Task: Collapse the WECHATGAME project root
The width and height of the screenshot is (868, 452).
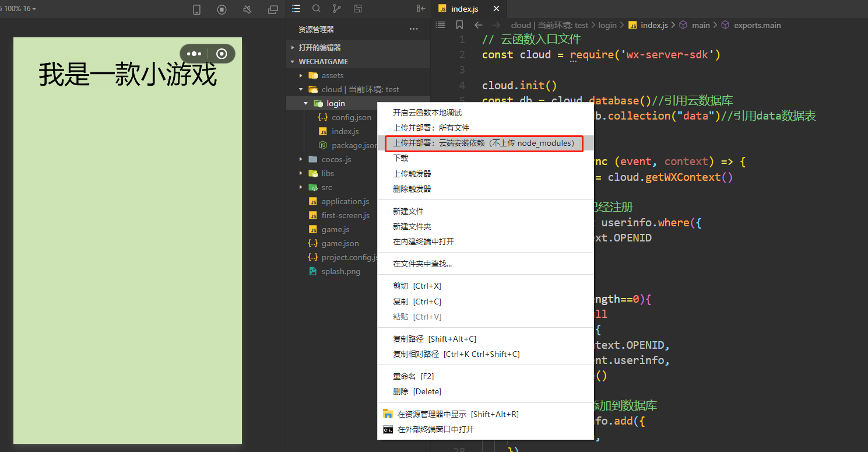Action: (x=358, y=62)
